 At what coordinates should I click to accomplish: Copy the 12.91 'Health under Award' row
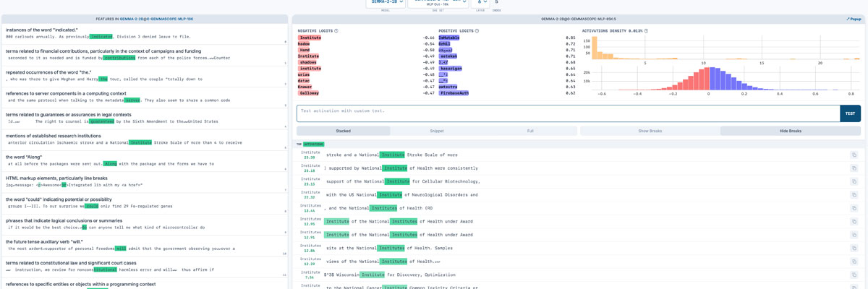click(854, 235)
